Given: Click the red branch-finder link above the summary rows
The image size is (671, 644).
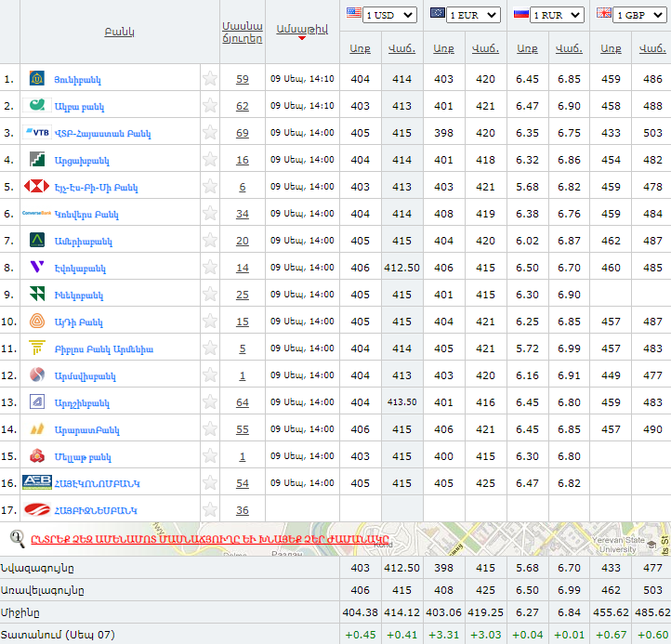Looking at the screenshot, I should [210, 539].
